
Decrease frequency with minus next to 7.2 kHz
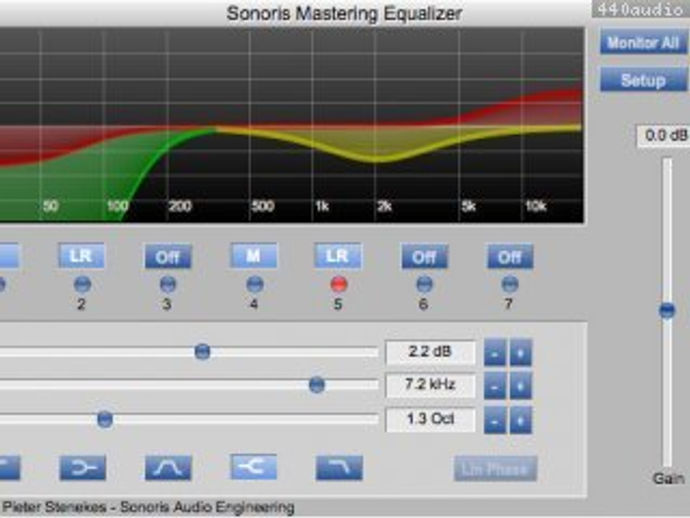tap(495, 386)
